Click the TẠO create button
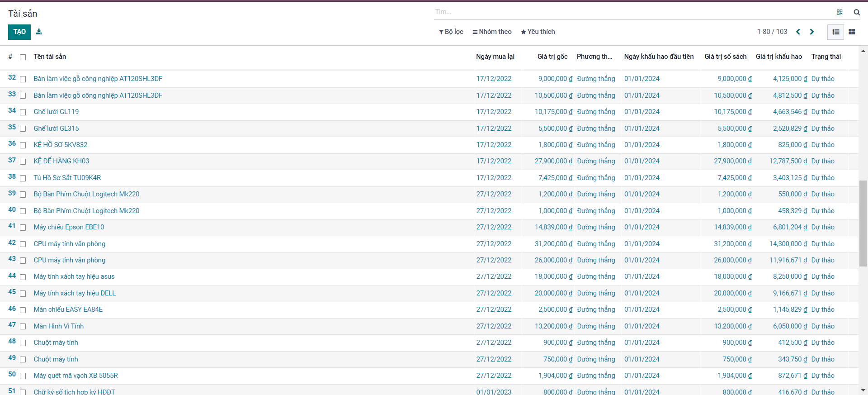The image size is (868, 395). (19, 32)
